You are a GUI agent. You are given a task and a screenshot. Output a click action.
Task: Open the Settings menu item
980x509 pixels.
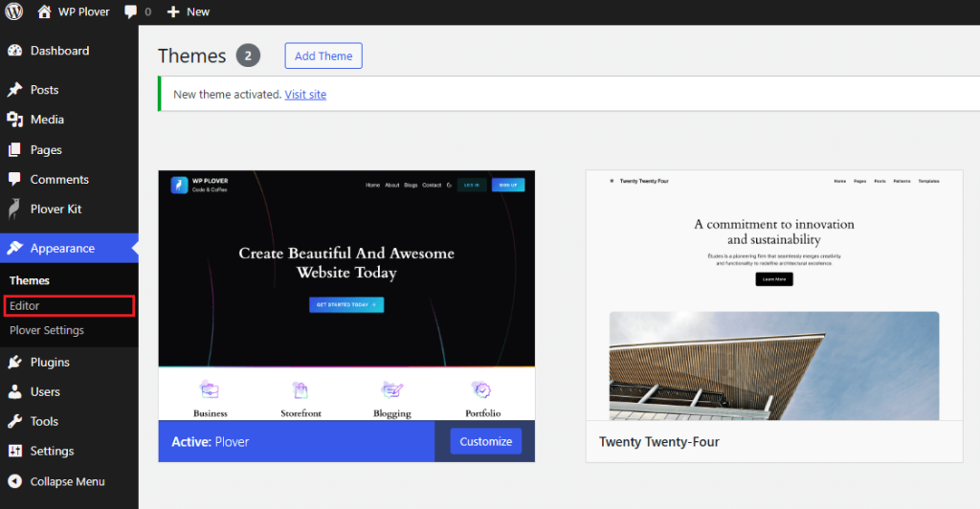coord(52,451)
